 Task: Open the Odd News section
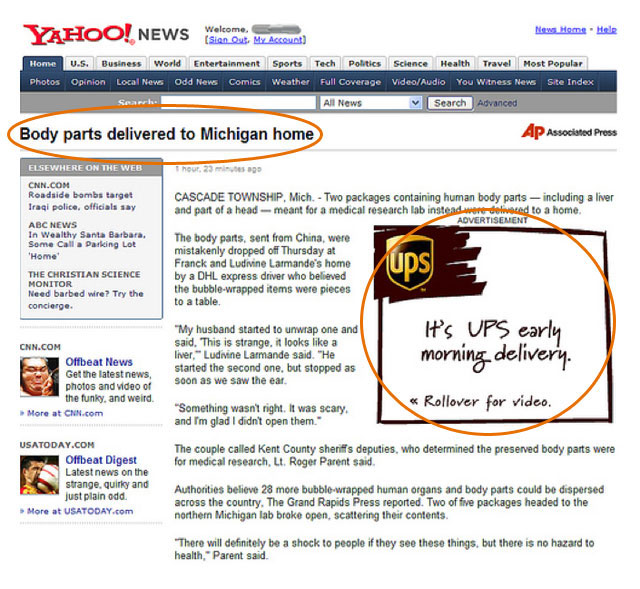pos(196,82)
